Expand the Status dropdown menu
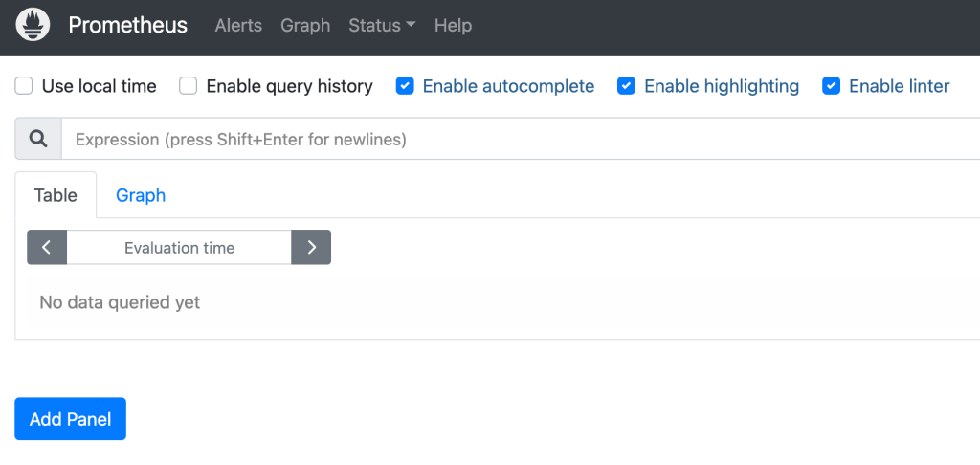Viewport: 980px width, 465px height. tap(382, 26)
